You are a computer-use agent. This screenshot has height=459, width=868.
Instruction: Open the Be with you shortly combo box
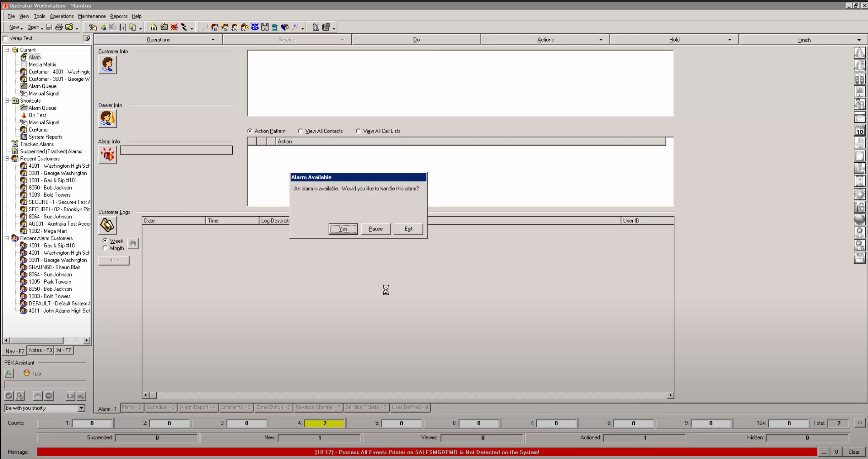click(x=81, y=408)
